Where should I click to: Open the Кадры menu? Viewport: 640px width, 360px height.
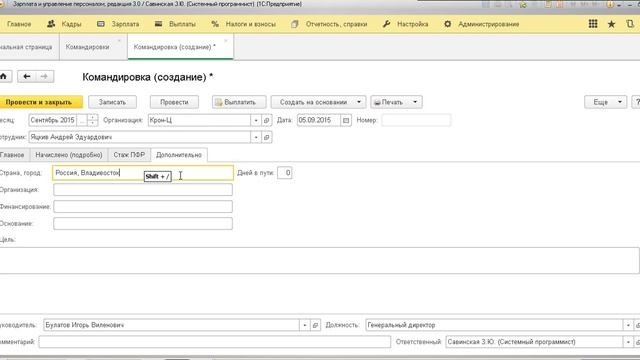point(64,24)
